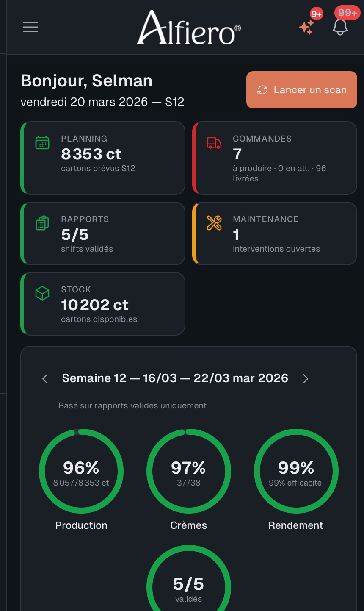Viewport: 364px width, 611px height.
Task: Click the Maintenance tools icon
Action: [214, 223]
